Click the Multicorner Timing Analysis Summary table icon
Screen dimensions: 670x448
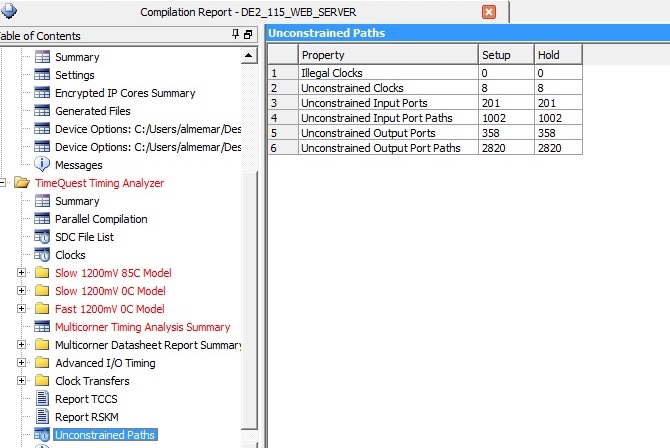coord(42,326)
